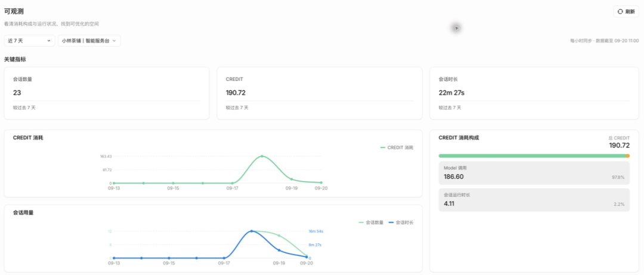Click the 刷新 refresh button
The width and height of the screenshot is (644, 275).
click(626, 11)
